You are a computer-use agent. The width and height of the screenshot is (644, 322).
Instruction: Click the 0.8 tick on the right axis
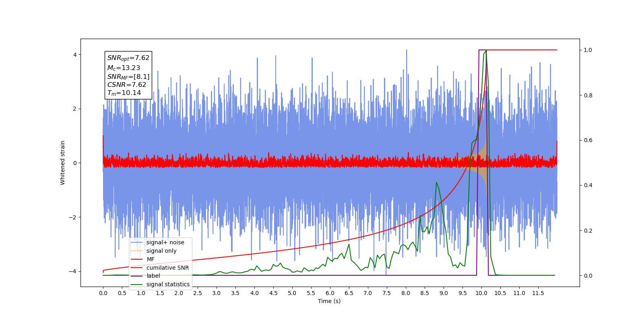(x=588, y=95)
